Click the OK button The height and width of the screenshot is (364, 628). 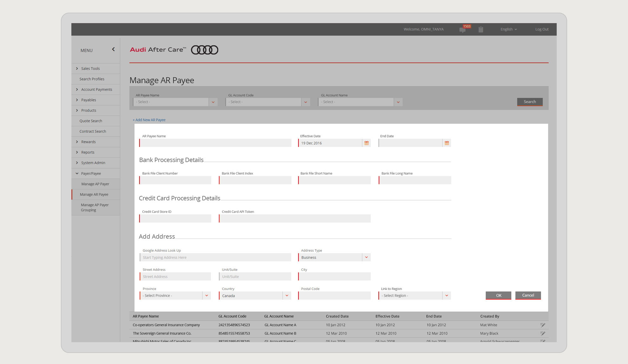498,296
